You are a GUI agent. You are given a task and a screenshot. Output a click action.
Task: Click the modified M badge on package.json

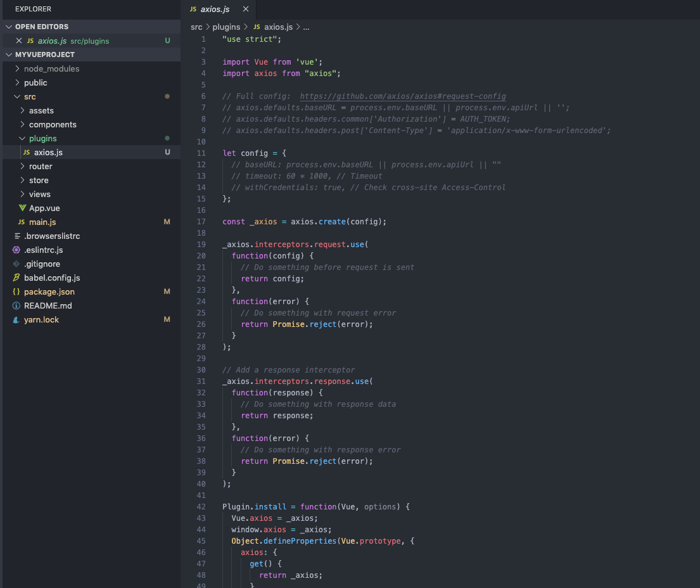tap(167, 291)
